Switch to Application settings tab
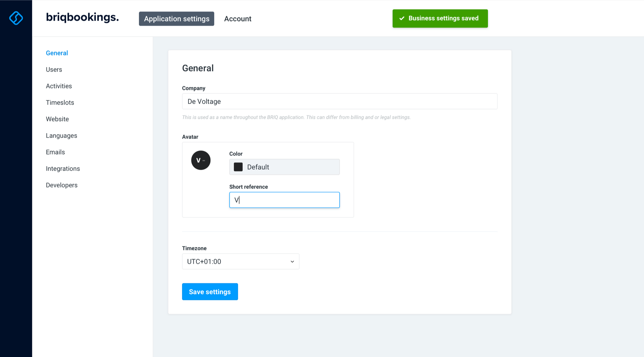The width and height of the screenshot is (644, 357). click(176, 19)
